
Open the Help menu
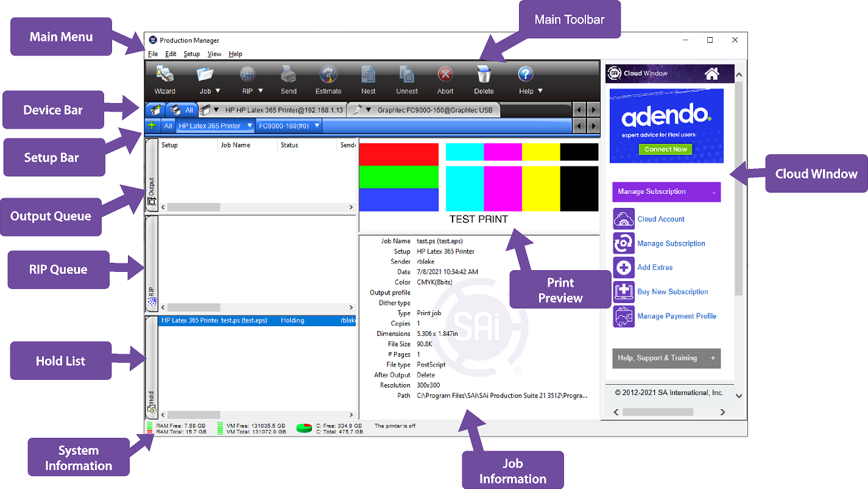(236, 54)
